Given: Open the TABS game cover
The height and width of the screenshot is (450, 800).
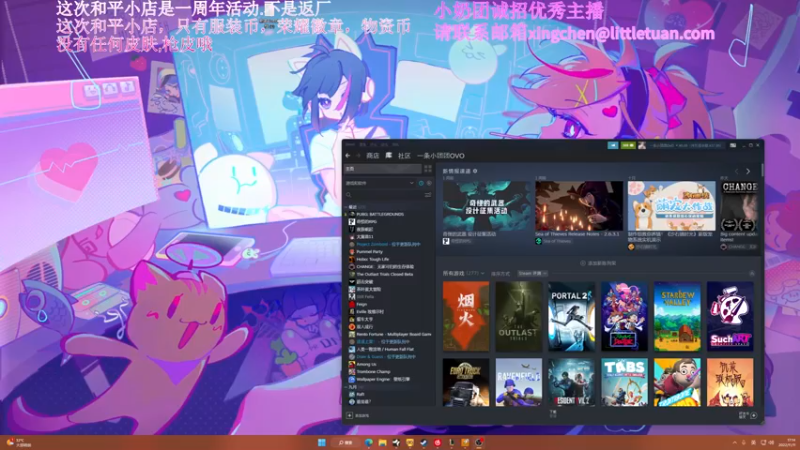Looking at the screenshot, I should point(624,382).
